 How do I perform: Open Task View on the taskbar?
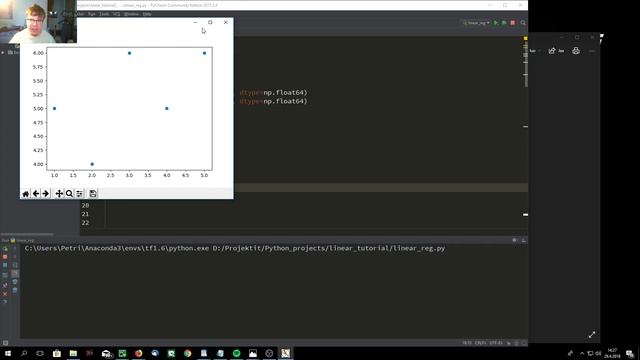(40, 353)
